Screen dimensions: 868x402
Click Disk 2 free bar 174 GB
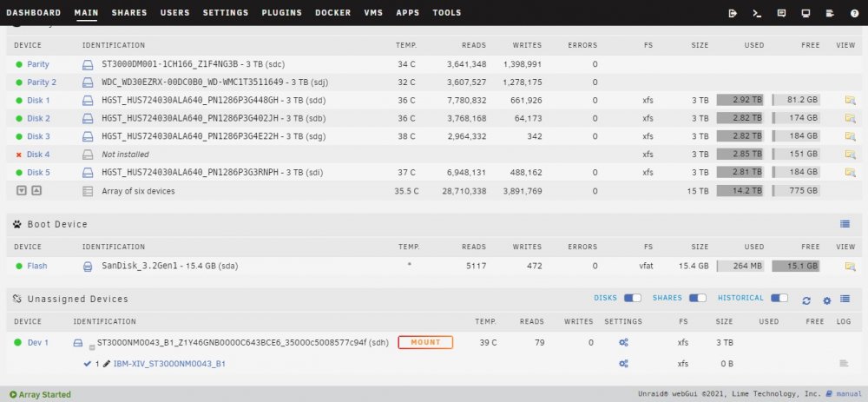tap(795, 118)
